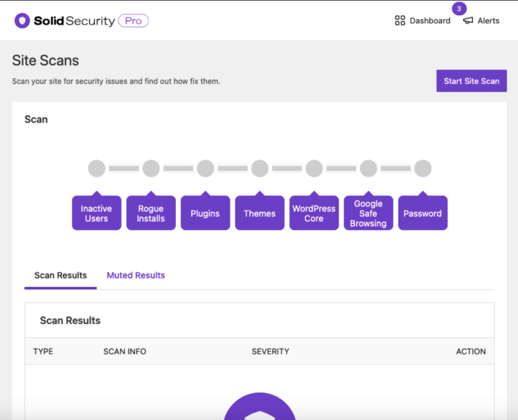Click the progress circle above Themes

[x=260, y=169]
